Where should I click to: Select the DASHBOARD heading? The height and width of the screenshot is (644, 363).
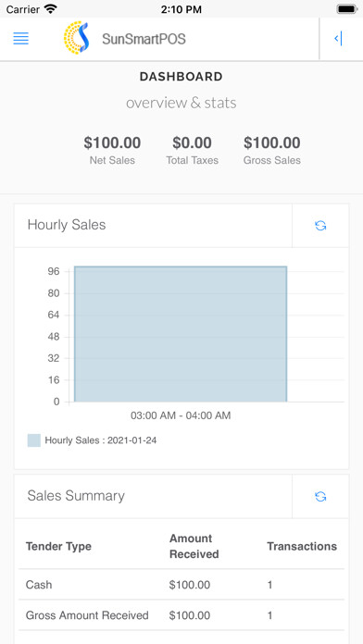pos(181,77)
